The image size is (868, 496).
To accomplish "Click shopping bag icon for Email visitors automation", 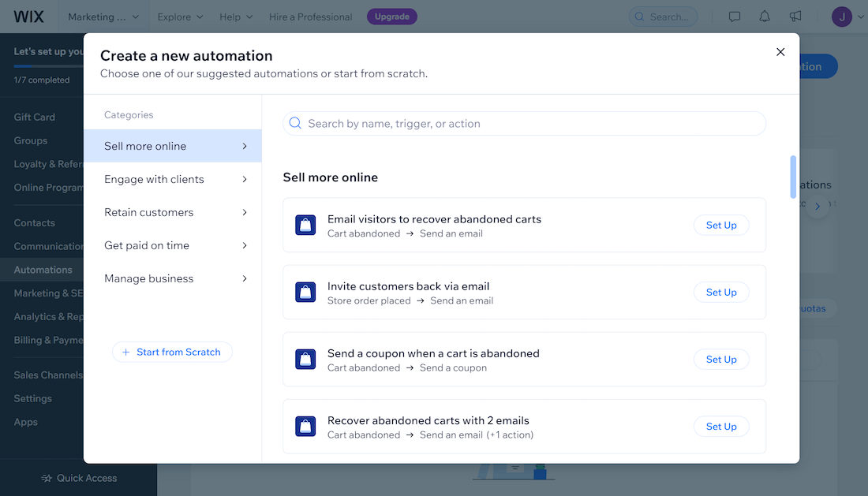I will point(305,225).
